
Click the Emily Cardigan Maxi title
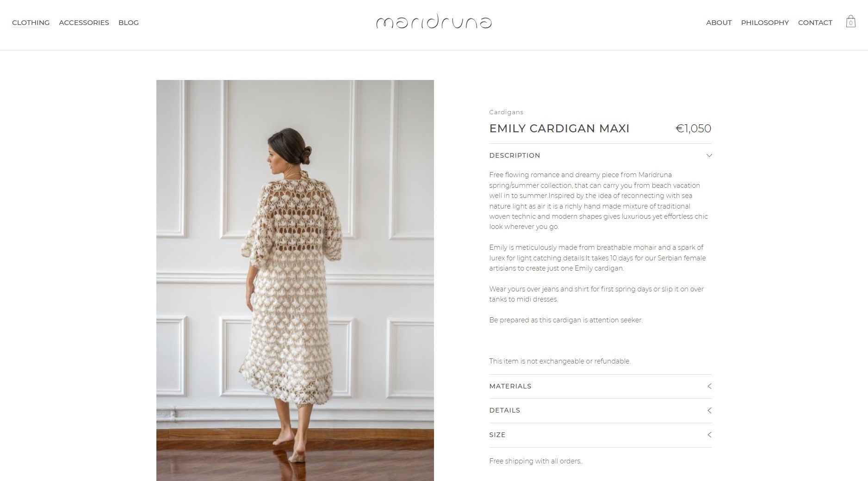click(559, 129)
